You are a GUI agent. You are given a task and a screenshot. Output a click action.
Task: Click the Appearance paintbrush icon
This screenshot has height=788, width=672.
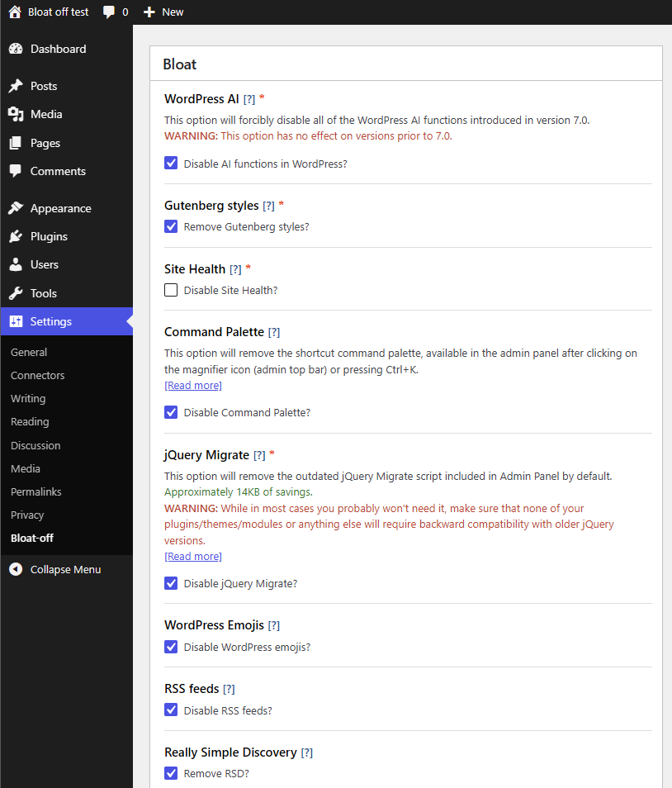click(16, 208)
